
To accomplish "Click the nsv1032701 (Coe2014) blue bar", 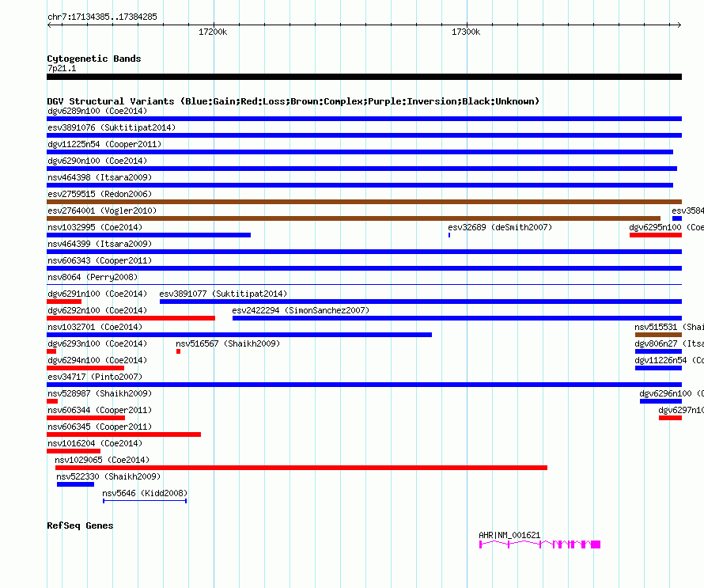I will pos(240,335).
